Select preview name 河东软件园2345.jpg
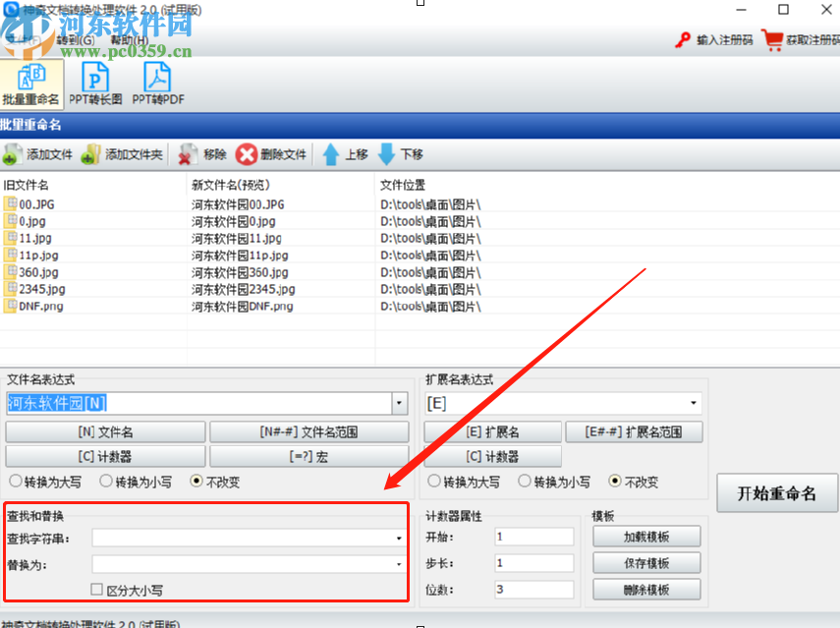 pos(244,289)
